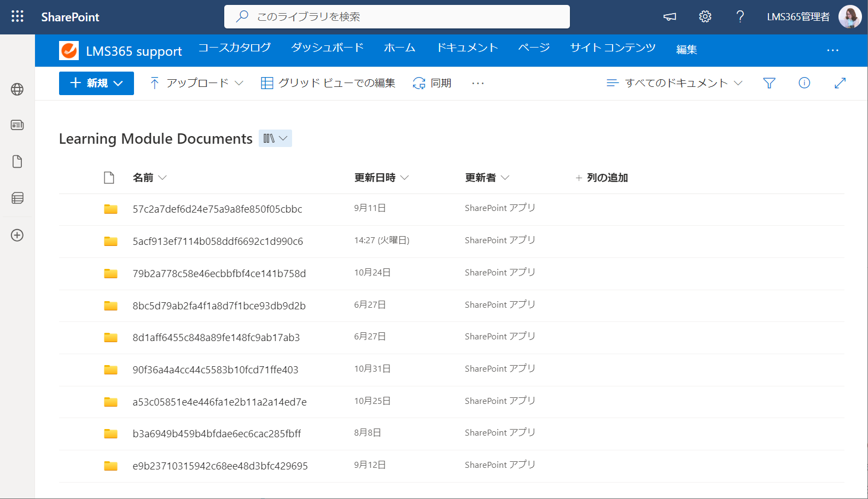The image size is (868, 499).
Task: Open the My files page icon in left rail
Action: (x=17, y=161)
